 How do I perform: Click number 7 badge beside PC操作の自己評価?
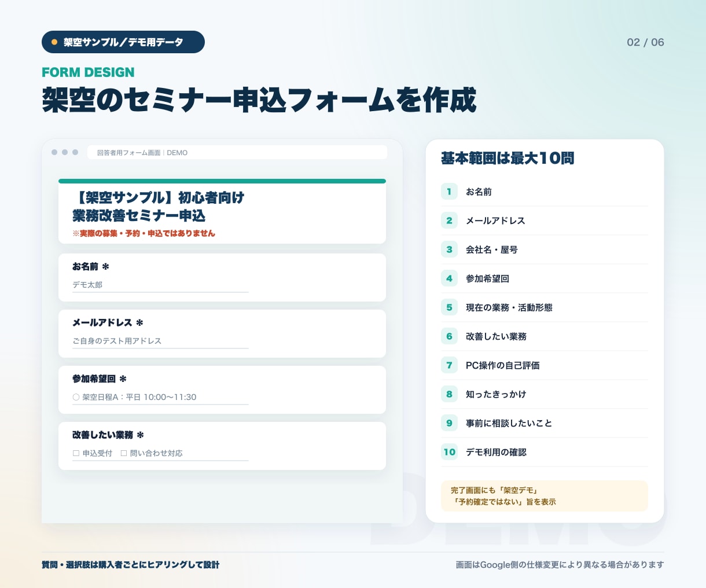click(x=449, y=365)
